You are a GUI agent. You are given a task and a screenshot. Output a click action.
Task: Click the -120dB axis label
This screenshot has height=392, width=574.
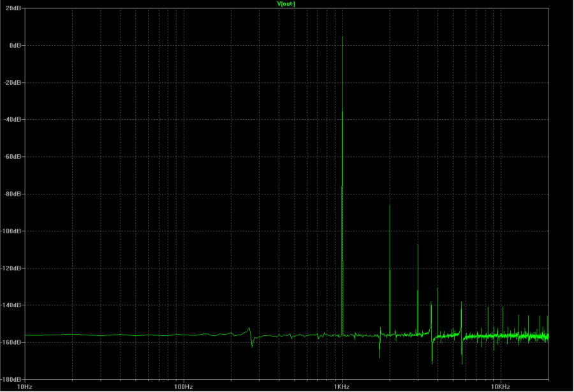pos(11,268)
